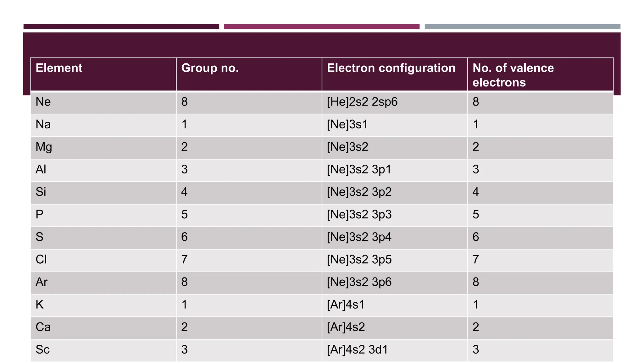Click the dark maroon bar at top left

(121, 27)
